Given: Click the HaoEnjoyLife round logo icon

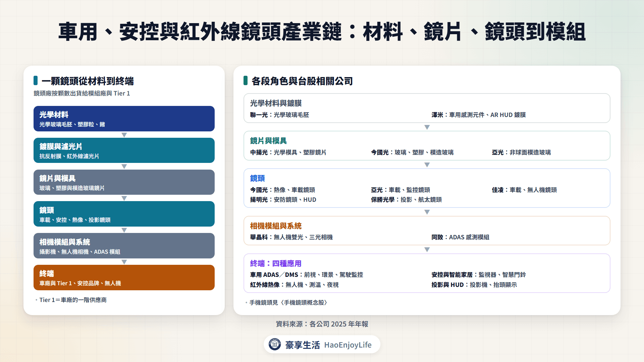Looking at the screenshot, I should click(275, 344).
